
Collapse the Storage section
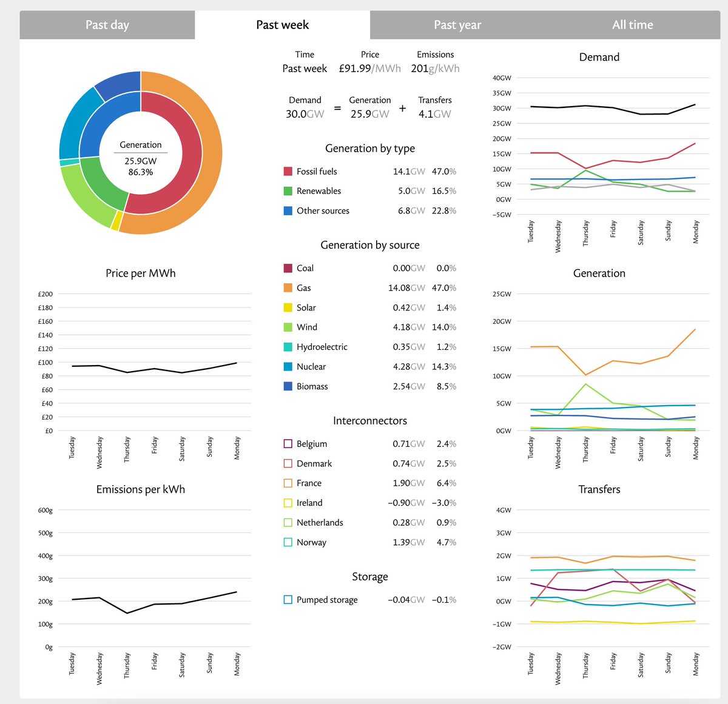click(x=370, y=576)
